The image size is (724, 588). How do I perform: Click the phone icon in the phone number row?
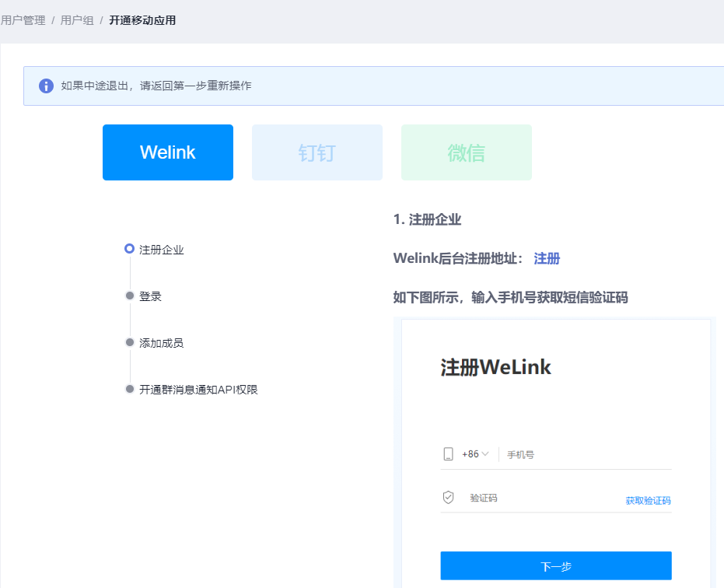pos(449,454)
